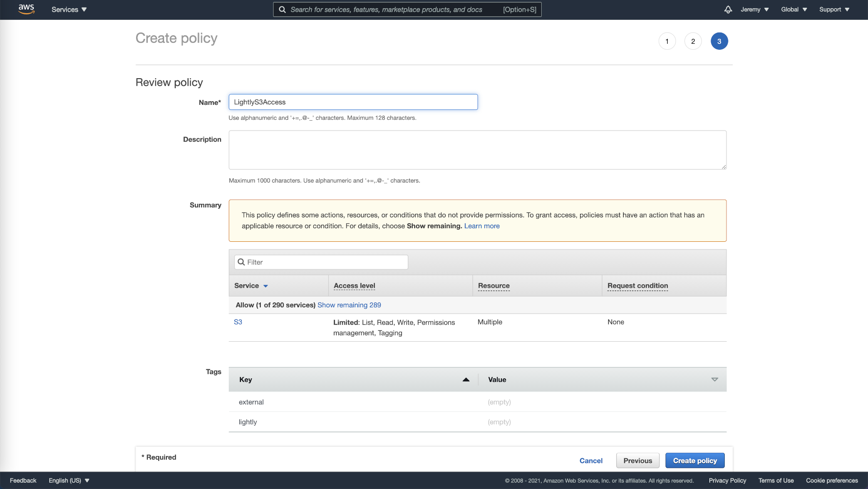Click the Request condition column header
Viewport: 868px width, 489px height.
click(637, 286)
